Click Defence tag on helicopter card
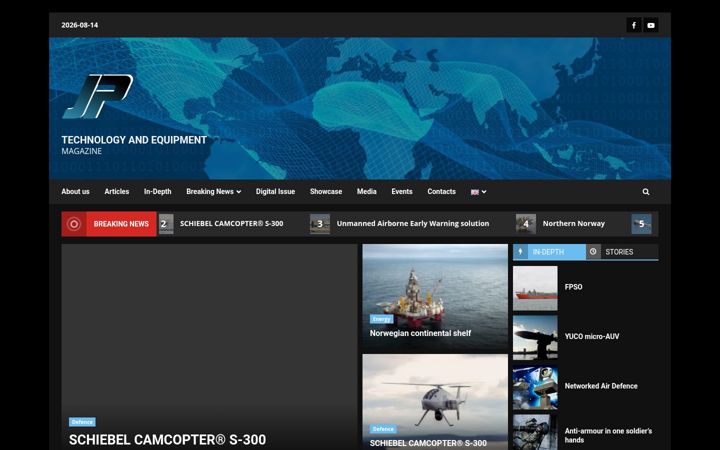This screenshot has width=720, height=450. [x=383, y=429]
